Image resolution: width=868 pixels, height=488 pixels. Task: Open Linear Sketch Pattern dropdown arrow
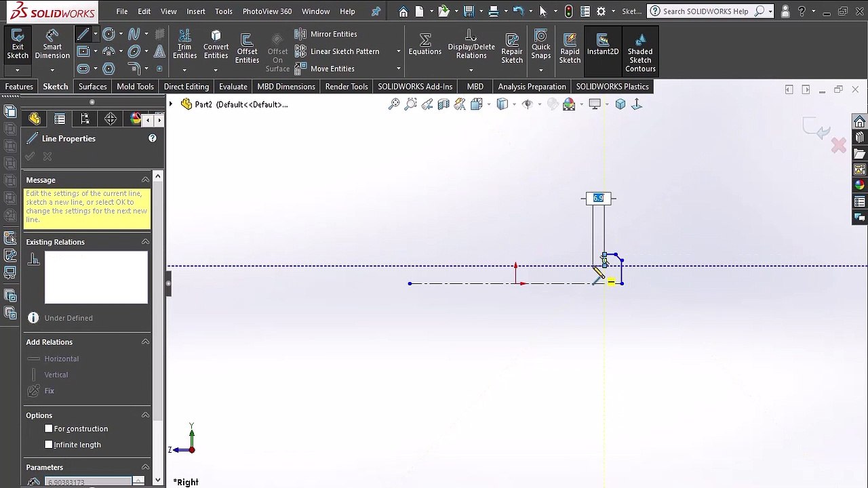(x=398, y=52)
